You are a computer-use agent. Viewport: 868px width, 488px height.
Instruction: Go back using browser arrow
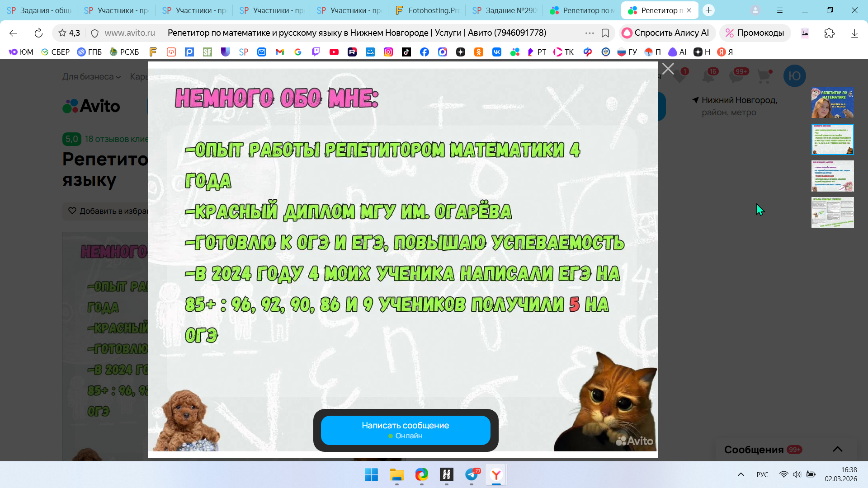[x=13, y=33]
